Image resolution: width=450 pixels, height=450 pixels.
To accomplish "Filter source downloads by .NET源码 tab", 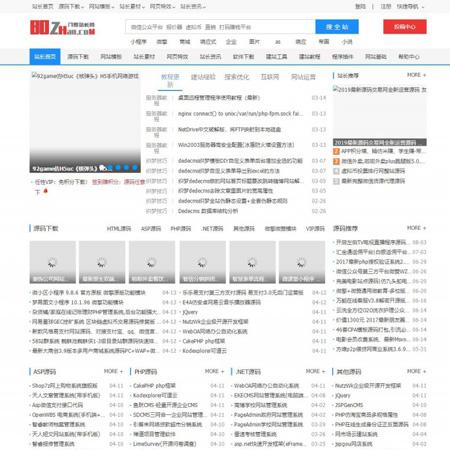I will 212,229.
